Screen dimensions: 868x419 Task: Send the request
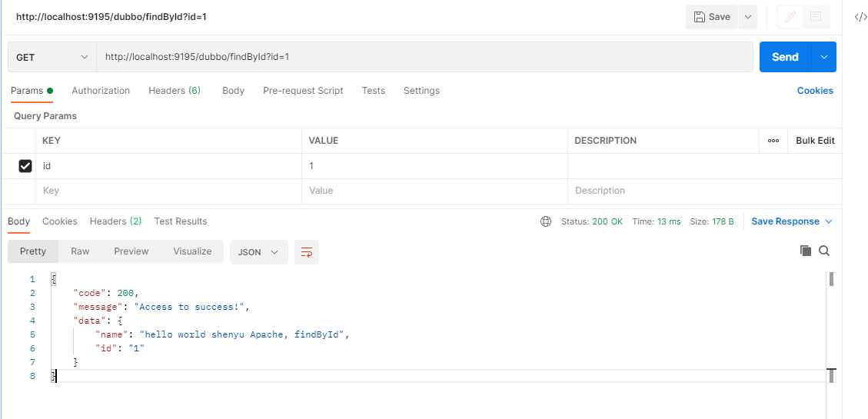coord(785,57)
